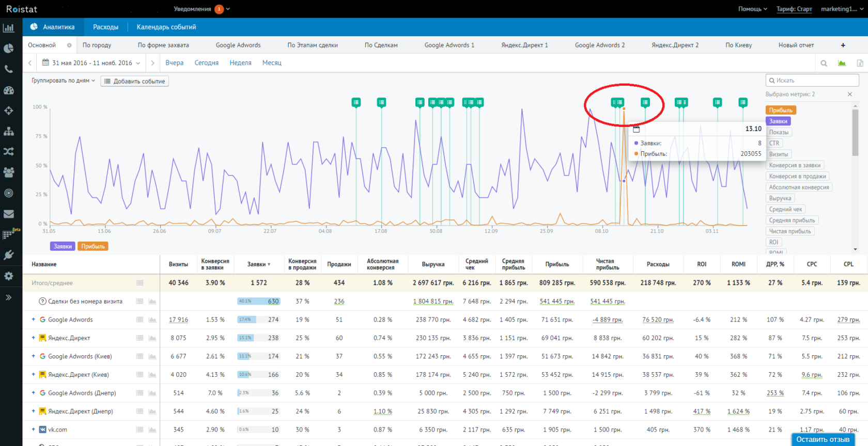The width and height of the screenshot is (868, 446).
Task: Open settings gear next to Основной tab
Action: pos(69,45)
